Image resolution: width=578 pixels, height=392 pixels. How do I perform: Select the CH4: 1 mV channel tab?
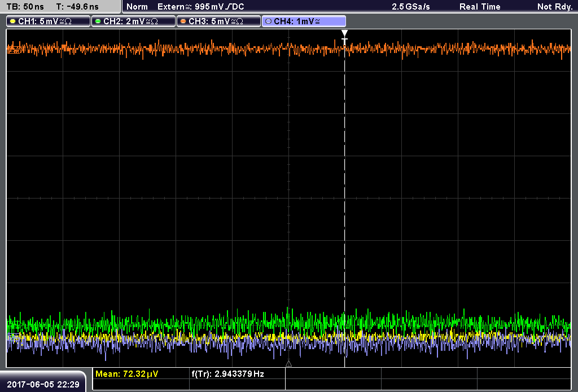coord(304,21)
